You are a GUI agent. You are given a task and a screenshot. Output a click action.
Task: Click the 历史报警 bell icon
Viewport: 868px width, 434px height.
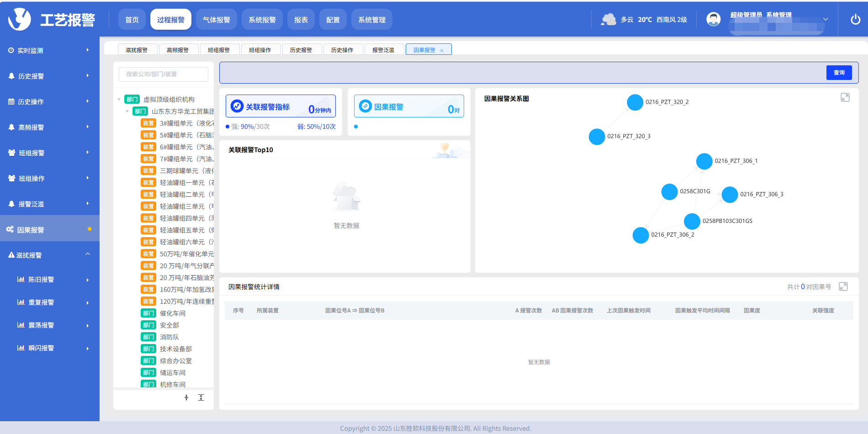11,76
